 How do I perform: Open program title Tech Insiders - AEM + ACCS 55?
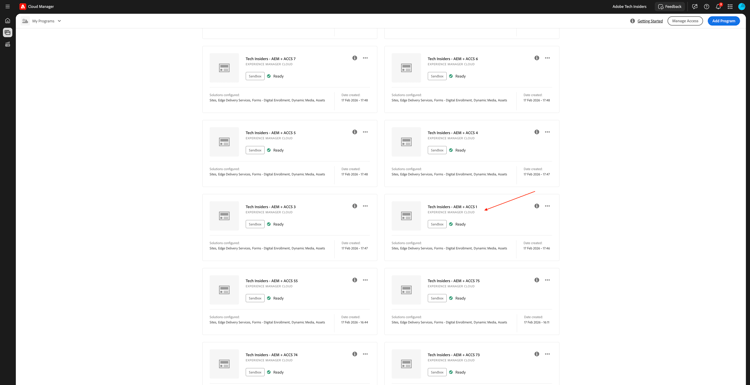point(272,281)
